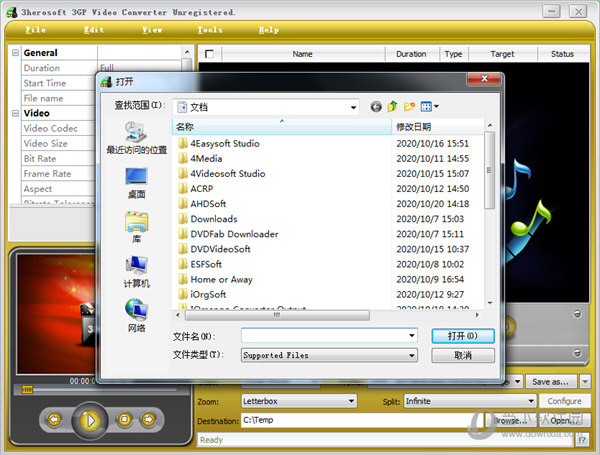The height and width of the screenshot is (455, 600).
Task: Open the file type Supported Files dropdown
Action: (x=412, y=356)
